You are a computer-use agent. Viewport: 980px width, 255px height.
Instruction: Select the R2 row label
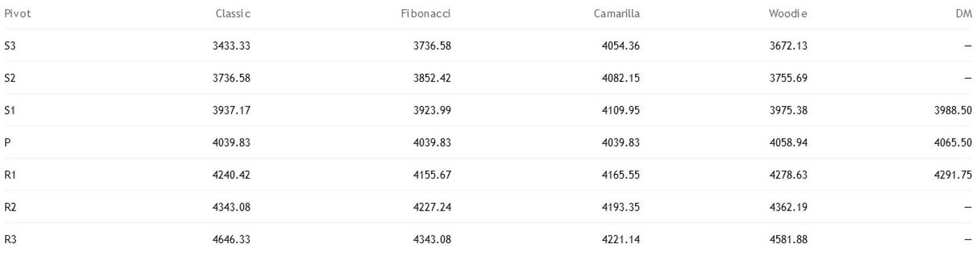click(9, 207)
